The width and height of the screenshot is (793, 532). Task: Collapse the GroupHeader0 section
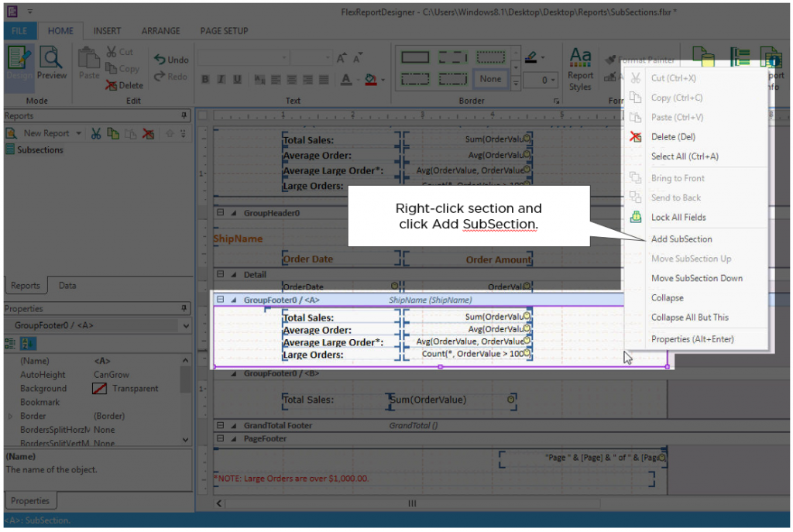click(221, 213)
